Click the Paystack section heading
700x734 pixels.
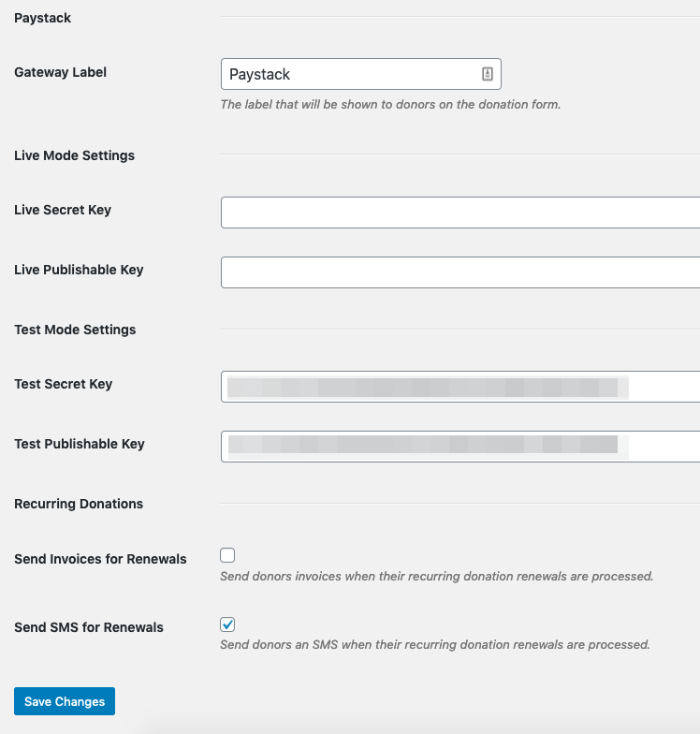[x=43, y=18]
